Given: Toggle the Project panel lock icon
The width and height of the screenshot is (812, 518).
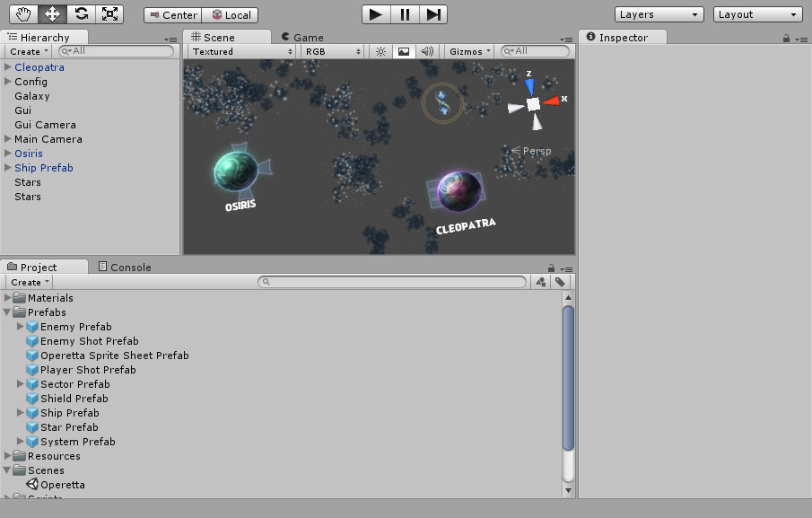Looking at the screenshot, I should point(551,268).
